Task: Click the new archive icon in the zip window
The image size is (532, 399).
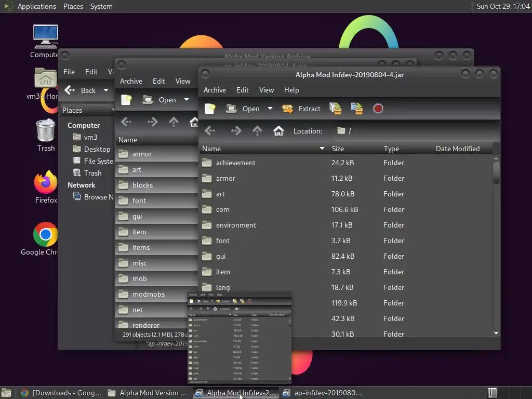Action: 127,100
